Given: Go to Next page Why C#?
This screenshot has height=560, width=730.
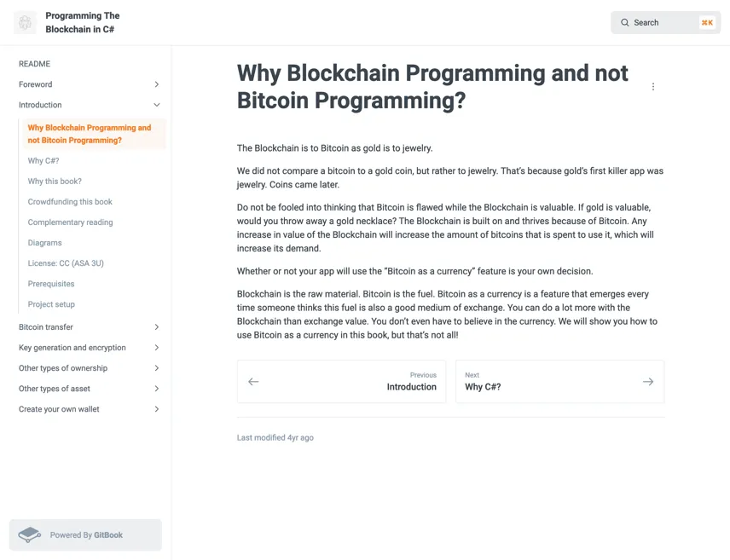Looking at the screenshot, I should (x=560, y=381).
